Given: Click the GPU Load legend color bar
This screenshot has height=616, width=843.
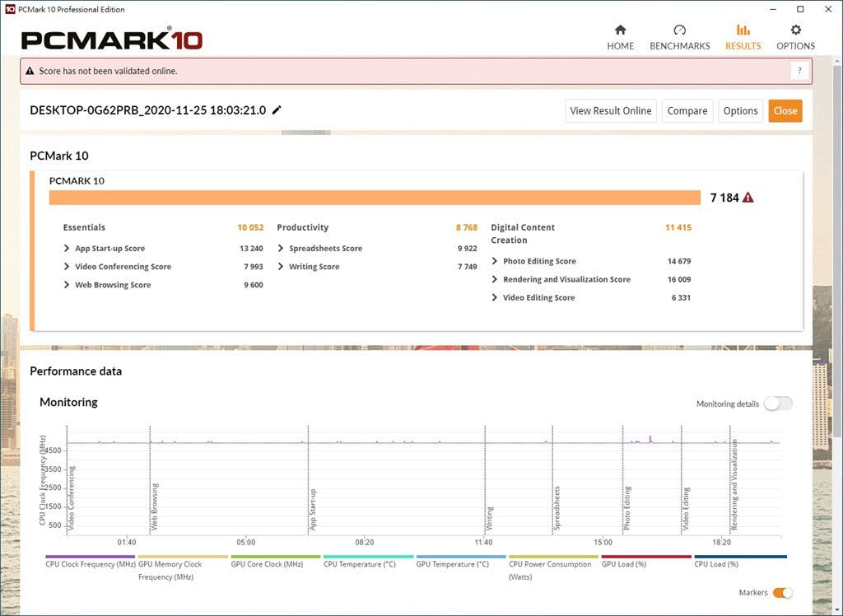Looking at the screenshot, I should click(646, 557).
